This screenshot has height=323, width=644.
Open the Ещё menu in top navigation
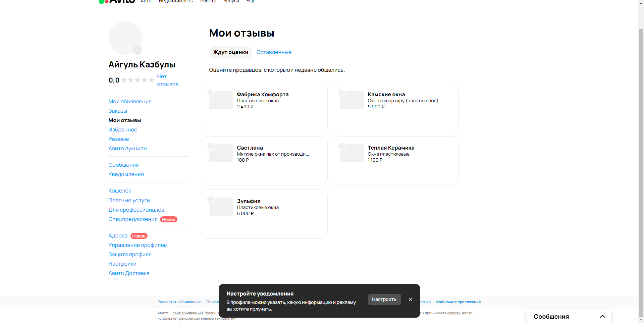point(251,1)
